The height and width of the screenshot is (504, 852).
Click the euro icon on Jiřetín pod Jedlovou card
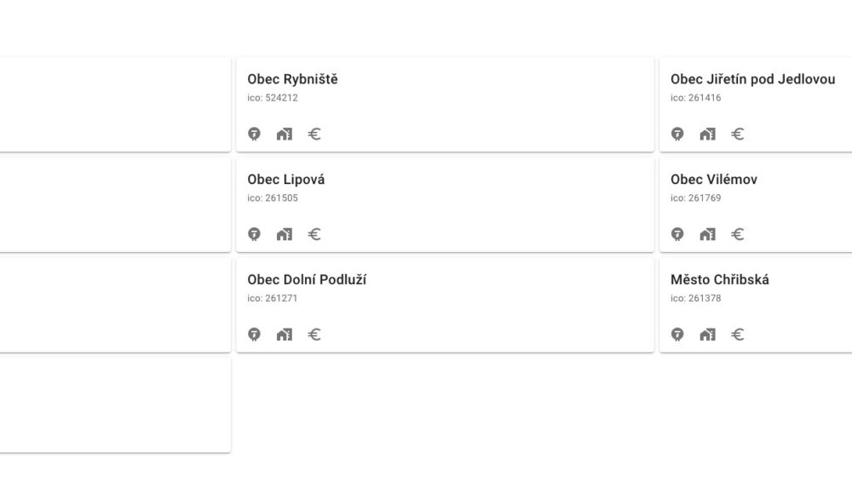point(738,134)
